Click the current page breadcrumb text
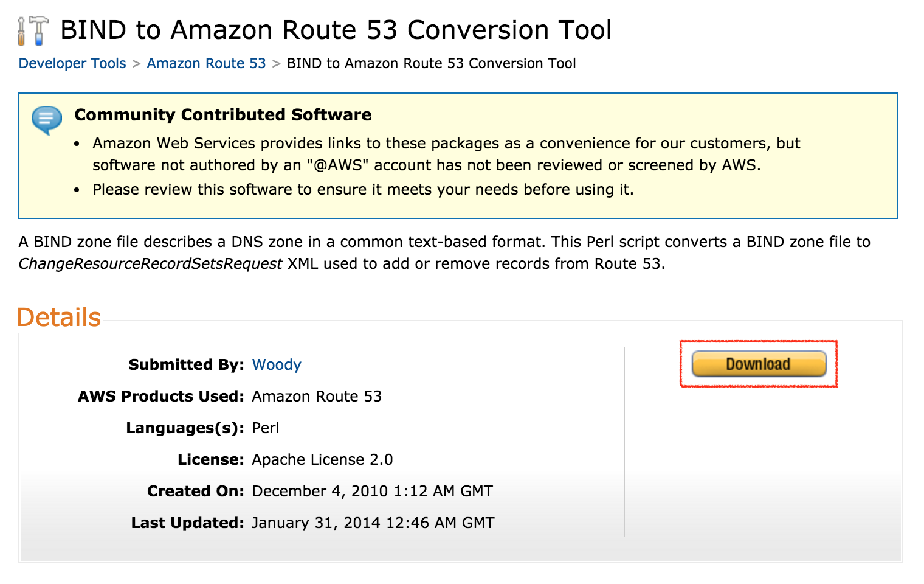 tap(431, 63)
